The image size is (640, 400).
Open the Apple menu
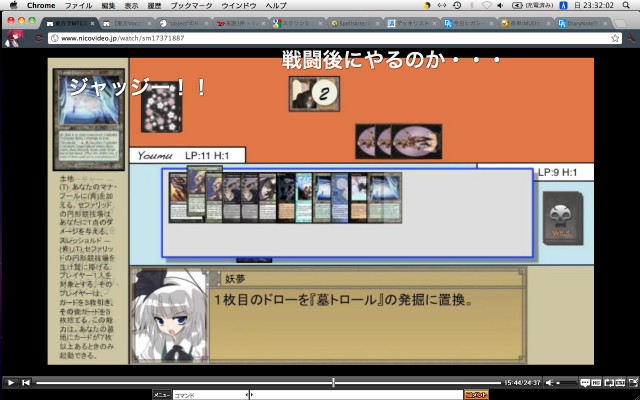tap(13, 5)
